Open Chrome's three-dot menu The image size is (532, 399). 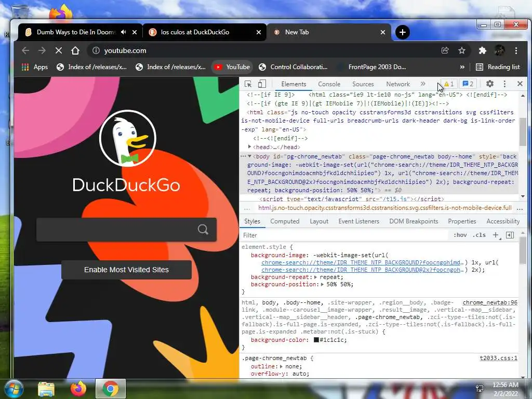coord(516,50)
